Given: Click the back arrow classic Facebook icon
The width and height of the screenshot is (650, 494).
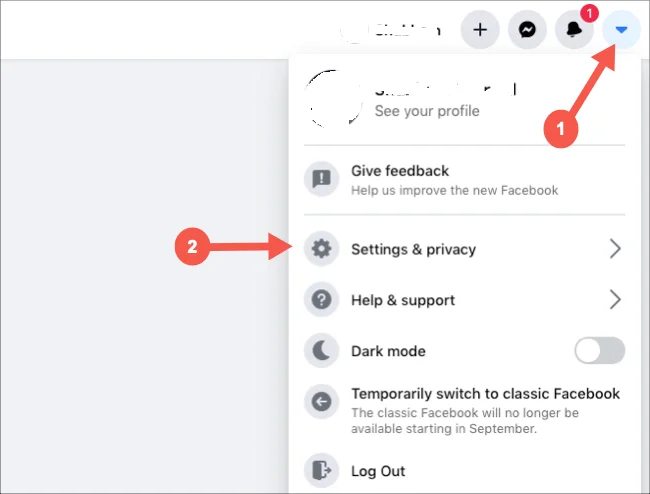Looking at the screenshot, I should pyautogui.click(x=321, y=402).
